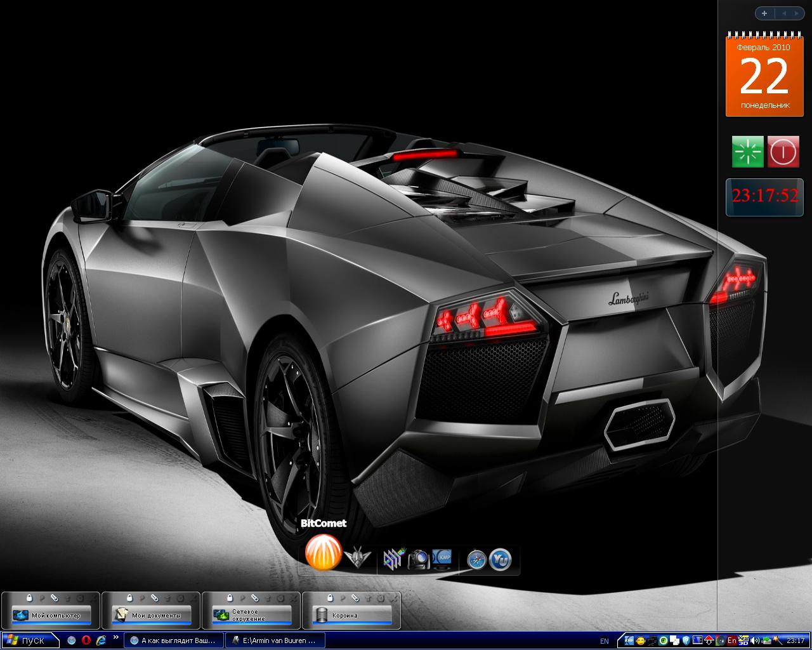The height and width of the screenshot is (650, 812).
Task: Switch to the 'А как выглядит Ваш' taskbar window
Action: click(x=174, y=640)
